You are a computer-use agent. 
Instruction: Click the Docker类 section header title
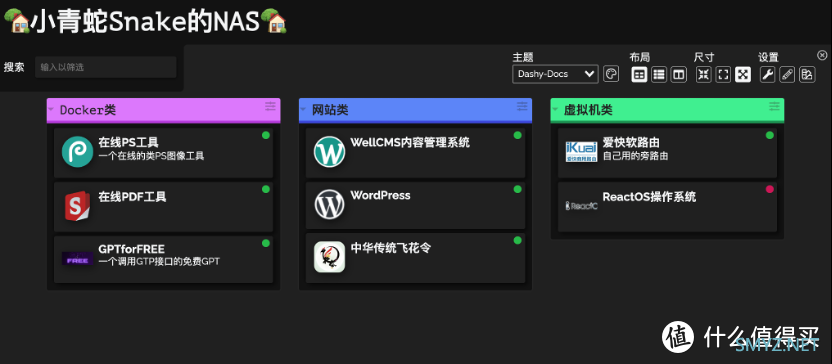tap(88, 110)
